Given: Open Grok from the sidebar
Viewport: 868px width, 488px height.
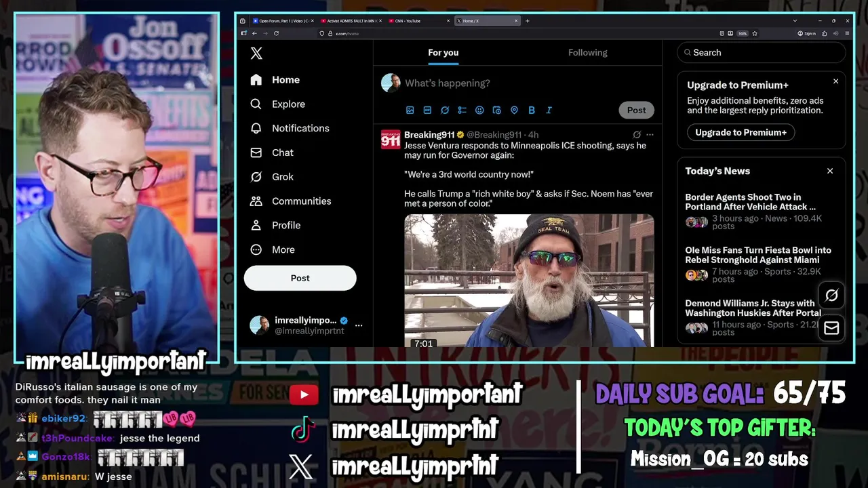Looking at the screenshot, I should [272, 177].
